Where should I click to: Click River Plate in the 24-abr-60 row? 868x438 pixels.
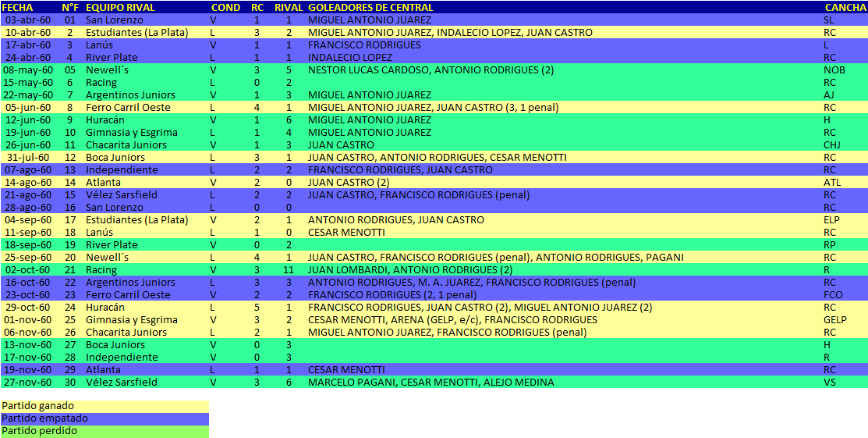coord(112,58)
